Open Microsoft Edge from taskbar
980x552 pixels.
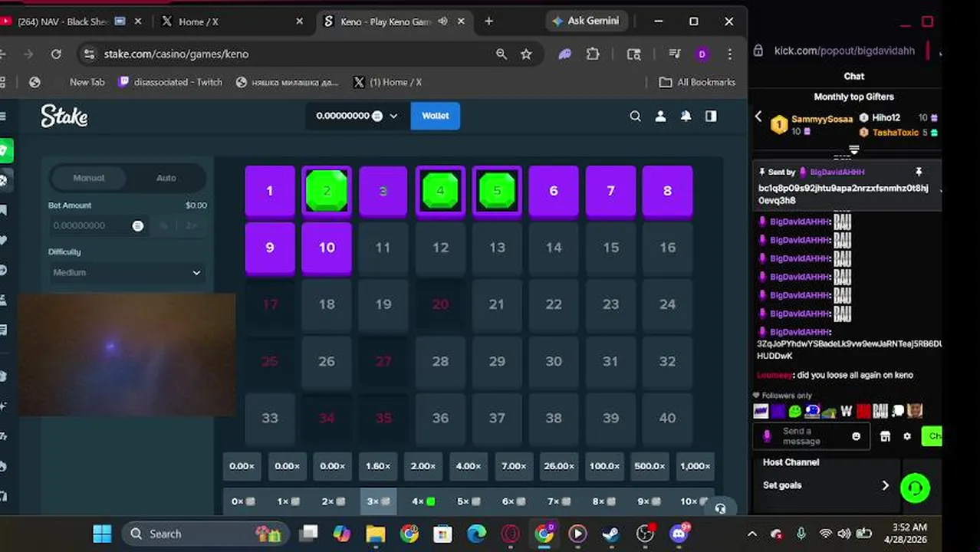476,534
